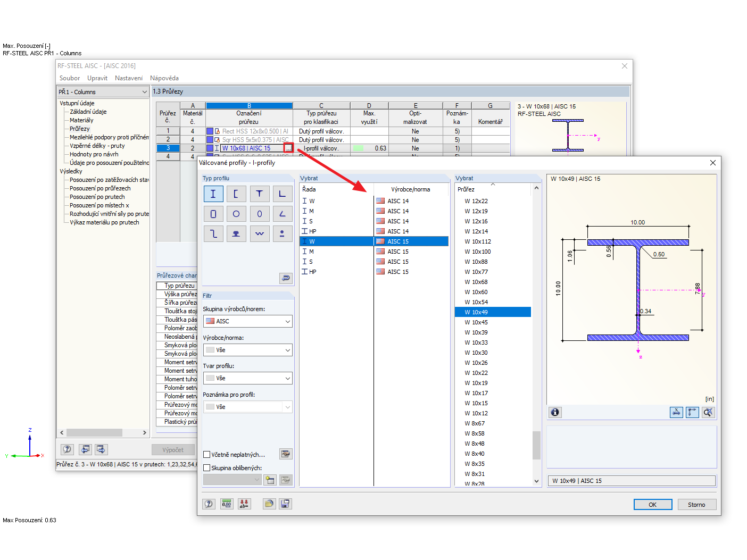This screenshot has width=747, height=560.
Task: Select the L-angle profile type button
Action: (x=282, y=194)
